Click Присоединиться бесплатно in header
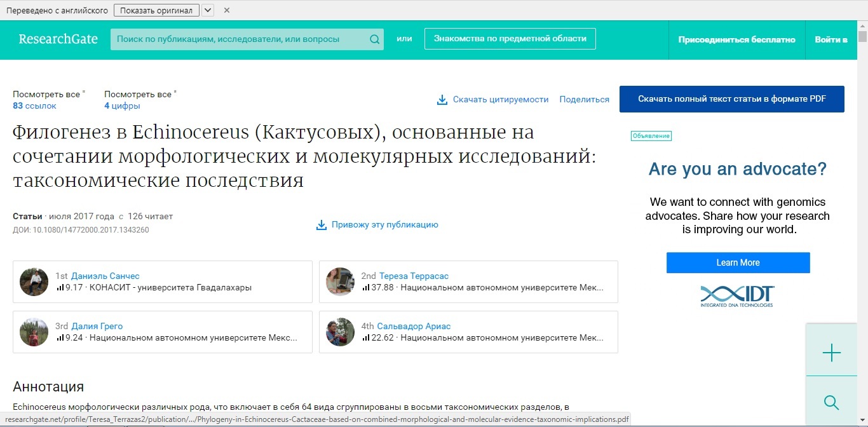Viewport: 868px width, 427px height. (x=736, y=39)
